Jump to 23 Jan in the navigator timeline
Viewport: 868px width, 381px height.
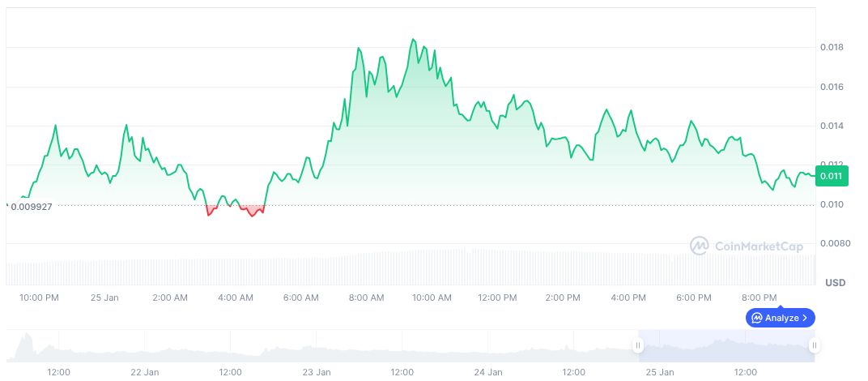(x=317, y=372)
